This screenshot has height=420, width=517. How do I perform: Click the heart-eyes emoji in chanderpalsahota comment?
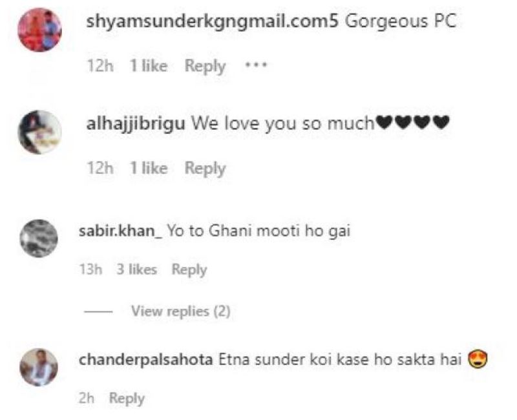pyautogui.click(x=478, y=360)
